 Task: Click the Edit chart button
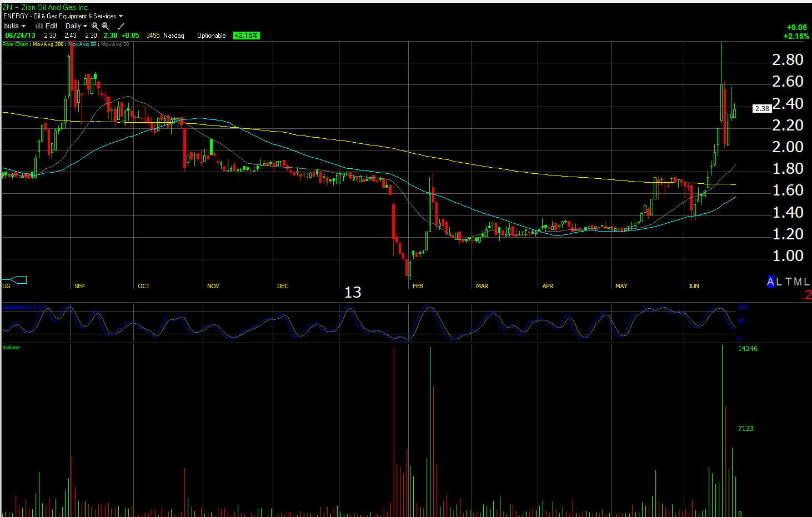tap(52, 26)
